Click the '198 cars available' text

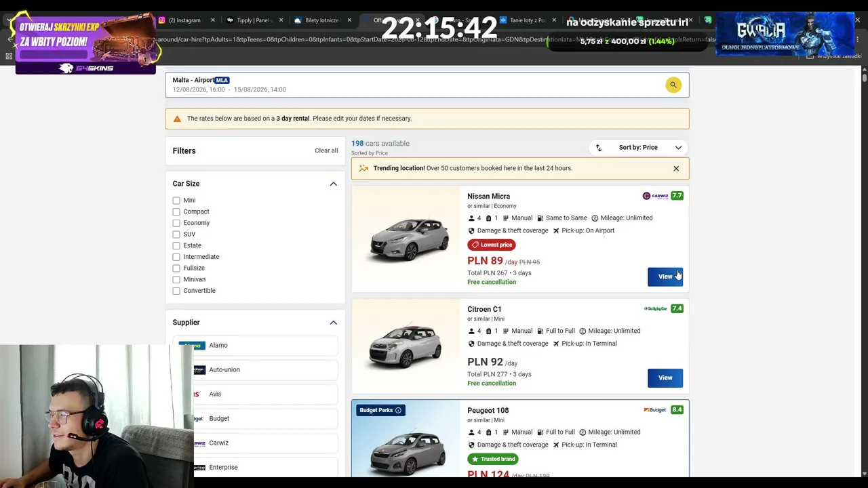(x=380, y=144)
